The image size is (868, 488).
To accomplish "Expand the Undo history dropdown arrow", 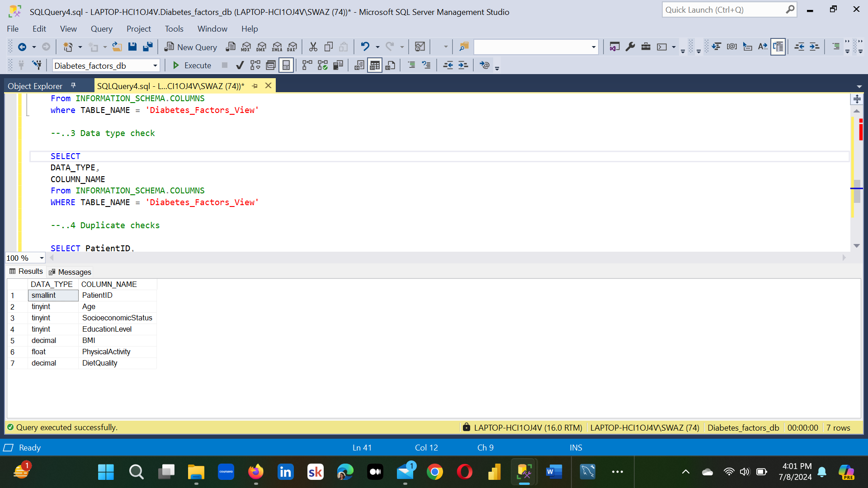I will [377, 47].
